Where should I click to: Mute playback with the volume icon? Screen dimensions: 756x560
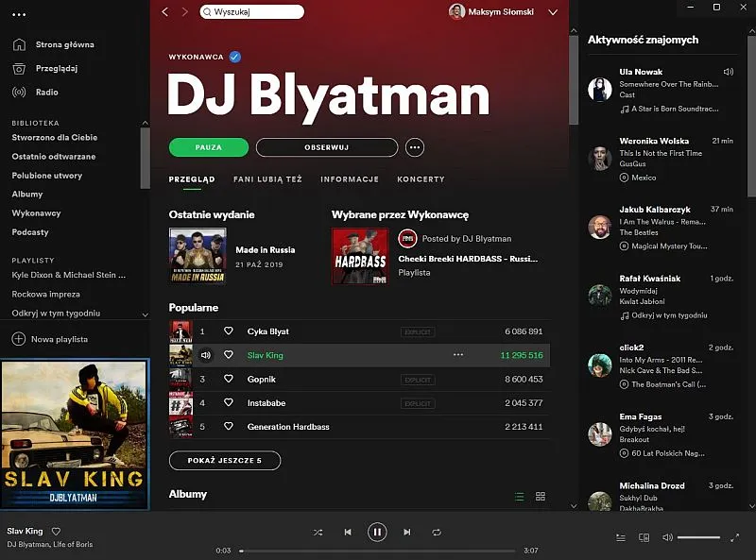coord(666,536)
